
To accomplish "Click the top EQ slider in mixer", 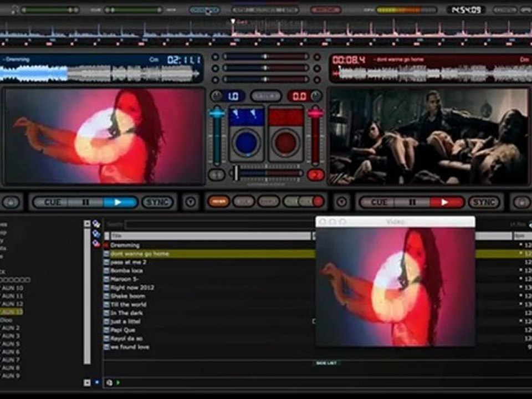I will 265,57.
